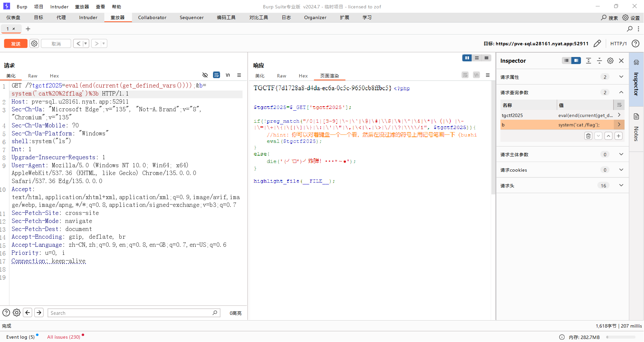The image size is (644, 342).
Task: Close the Inspector panel
Action: coord(621,61)
